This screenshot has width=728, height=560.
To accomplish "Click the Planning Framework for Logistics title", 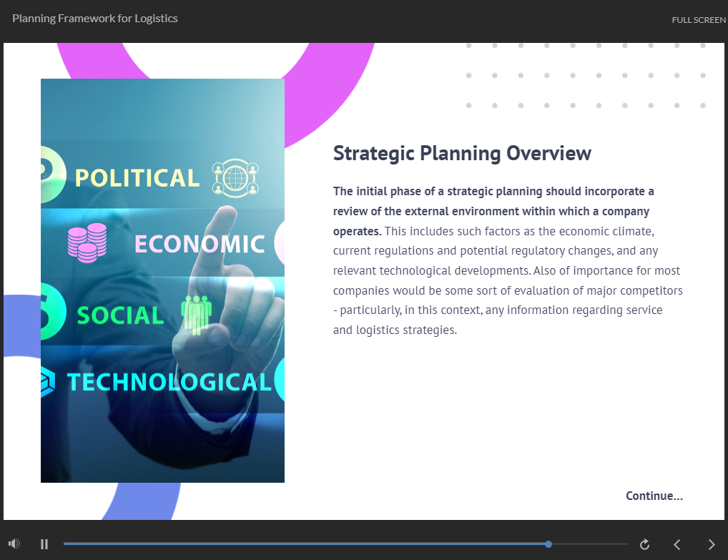I will point(95,19).
